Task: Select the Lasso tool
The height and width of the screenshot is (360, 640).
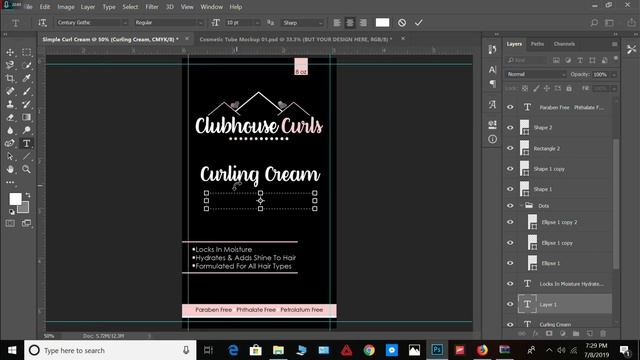Action: 10,65
